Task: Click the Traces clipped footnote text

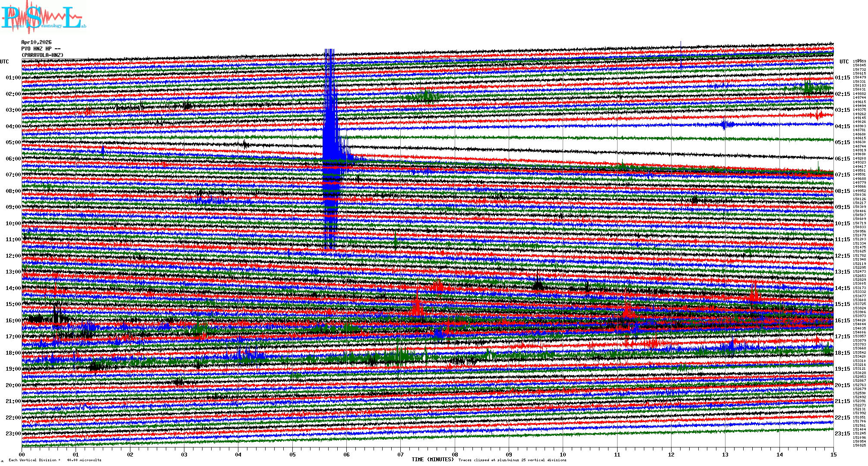Action: 512,460
